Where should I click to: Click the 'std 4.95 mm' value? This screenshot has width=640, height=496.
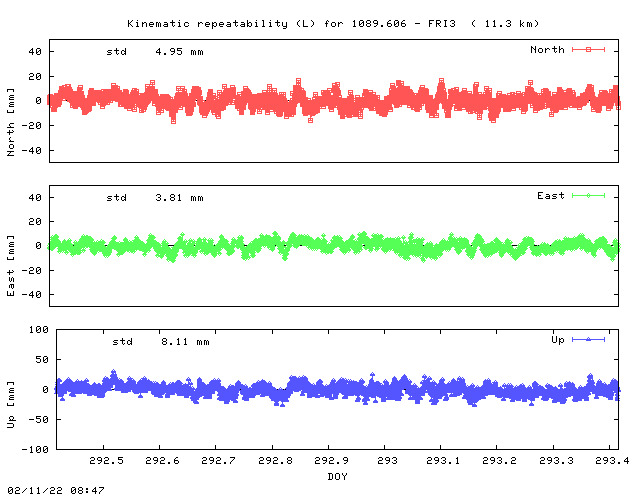point(155,52)
